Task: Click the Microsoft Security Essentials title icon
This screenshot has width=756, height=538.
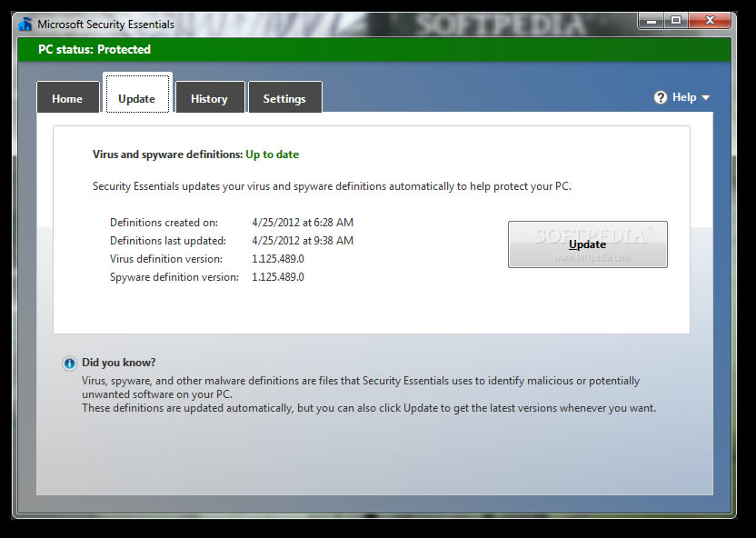Action: point(25,25)
